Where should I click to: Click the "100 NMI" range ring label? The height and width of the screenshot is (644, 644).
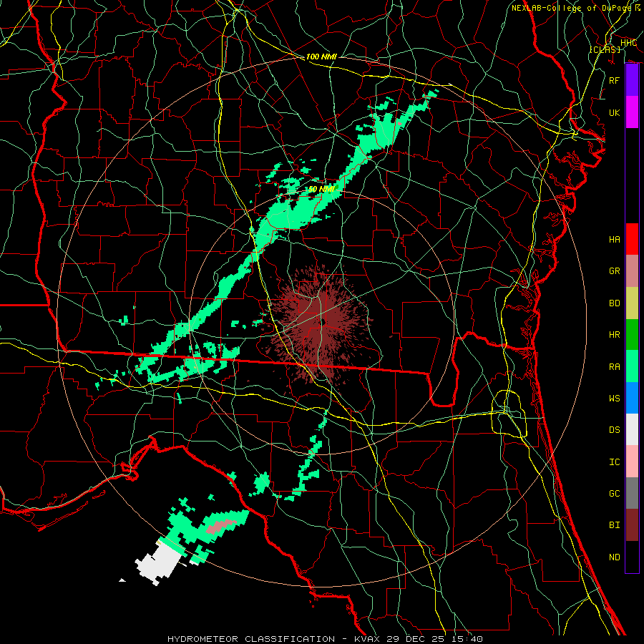pyautogui.click(x=321, y=57)
